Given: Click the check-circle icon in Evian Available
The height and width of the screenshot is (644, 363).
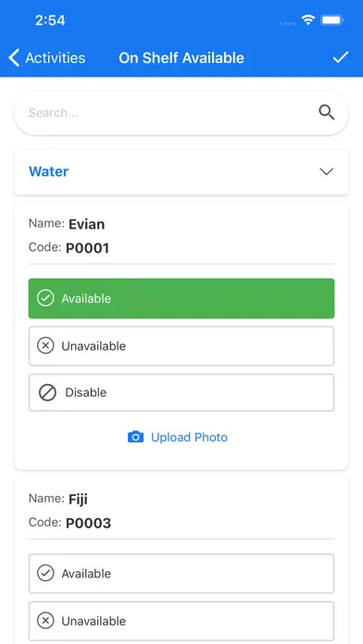Looking at the screenshot, I should pyautogui.click(x=45, y=298).
